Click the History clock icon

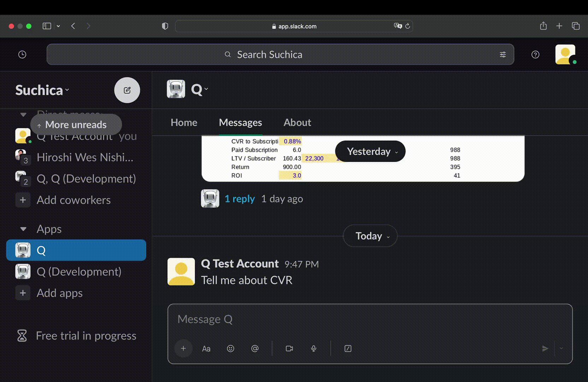[x=22, y=54]
